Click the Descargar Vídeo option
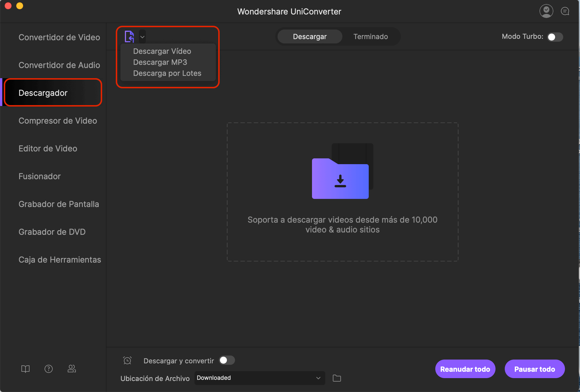 [162, 51]
